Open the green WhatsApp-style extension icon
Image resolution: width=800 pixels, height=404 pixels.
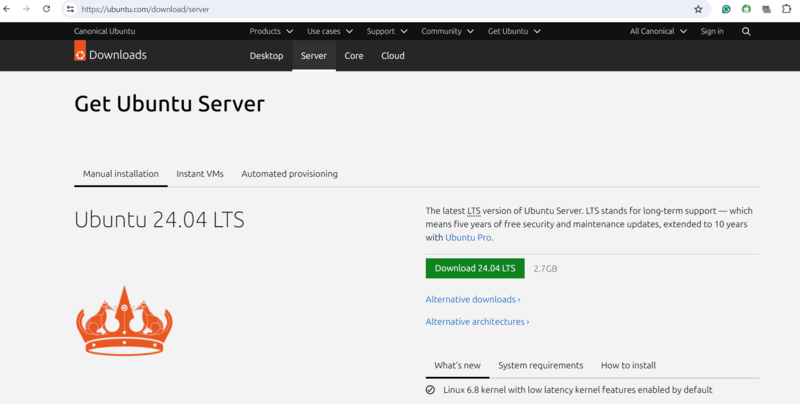726,9
